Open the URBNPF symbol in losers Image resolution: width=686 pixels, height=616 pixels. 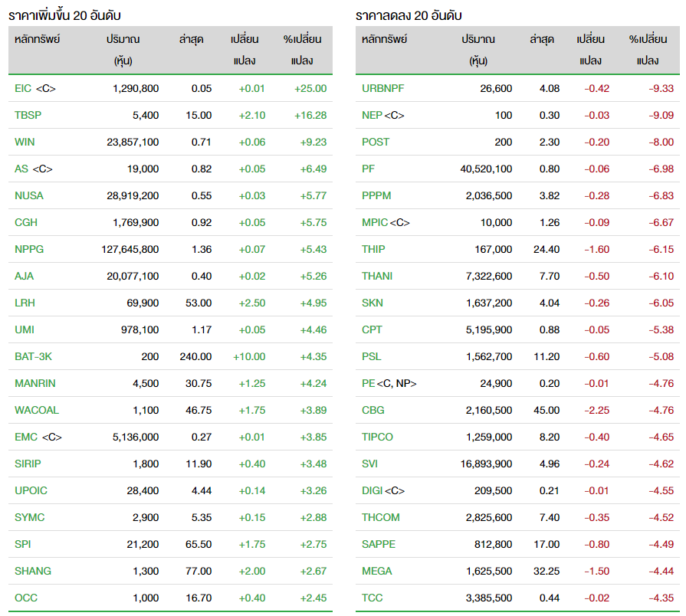pyautogui.click(x=382, y=89)
